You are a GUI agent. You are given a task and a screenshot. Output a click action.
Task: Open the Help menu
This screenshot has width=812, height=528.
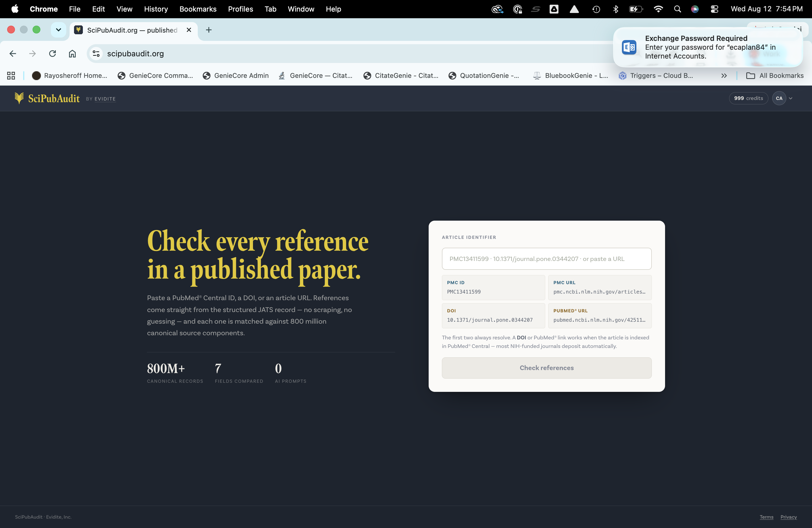333,9
